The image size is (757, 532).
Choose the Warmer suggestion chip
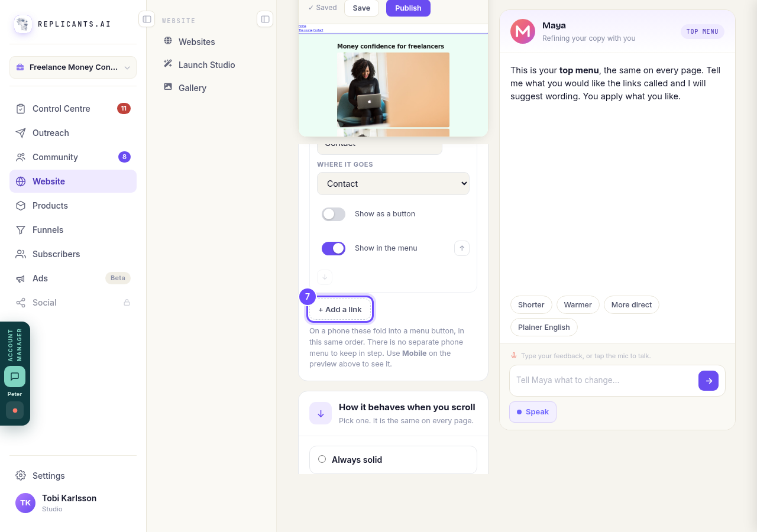[578, 305]
